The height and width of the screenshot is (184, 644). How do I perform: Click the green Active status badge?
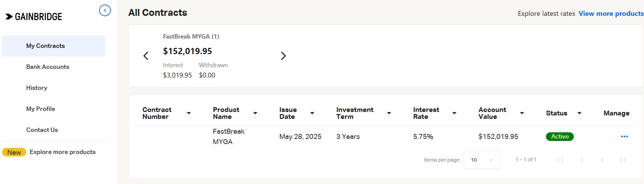560,136
